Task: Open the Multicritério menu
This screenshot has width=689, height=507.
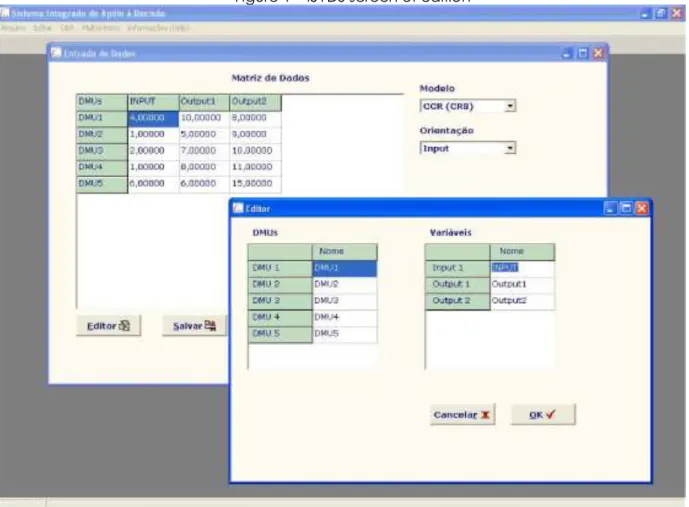Action: click(101, 28)
